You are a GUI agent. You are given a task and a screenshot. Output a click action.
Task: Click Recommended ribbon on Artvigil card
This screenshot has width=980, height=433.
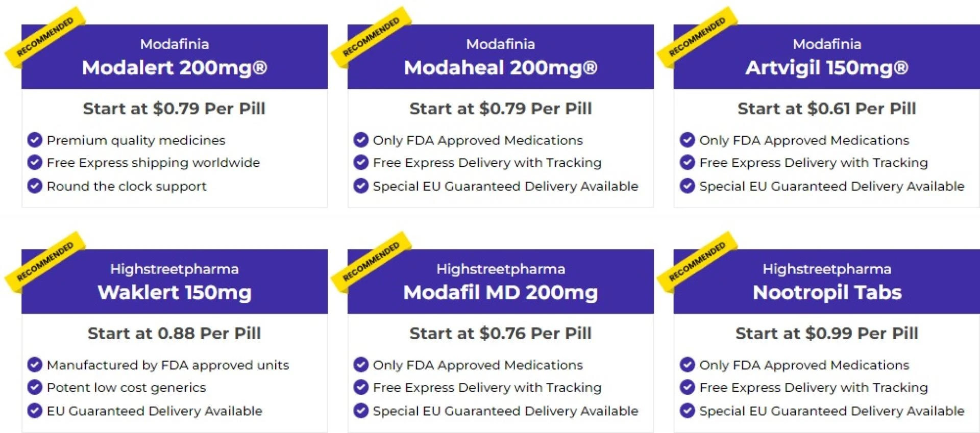pos(697,37)
